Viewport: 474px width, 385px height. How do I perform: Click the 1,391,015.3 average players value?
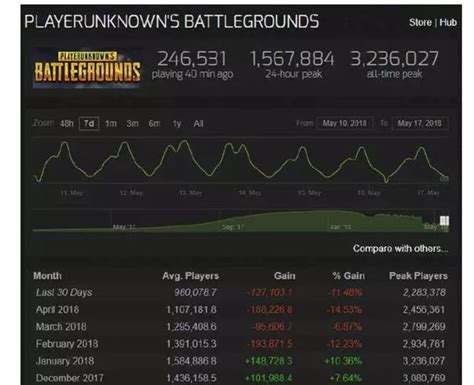point(191,344)
